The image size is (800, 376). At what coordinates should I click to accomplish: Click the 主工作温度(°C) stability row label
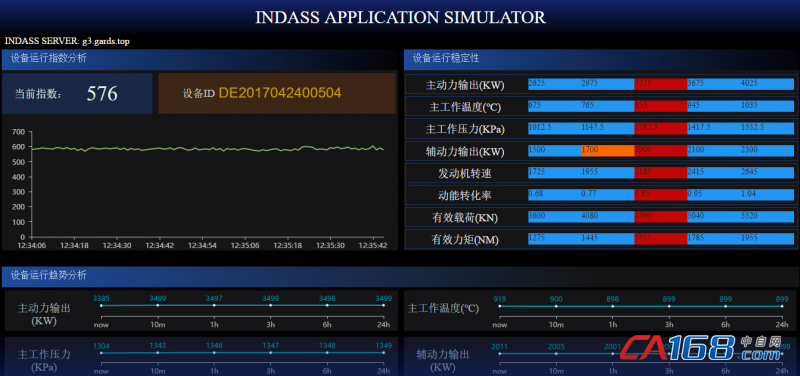465,107
